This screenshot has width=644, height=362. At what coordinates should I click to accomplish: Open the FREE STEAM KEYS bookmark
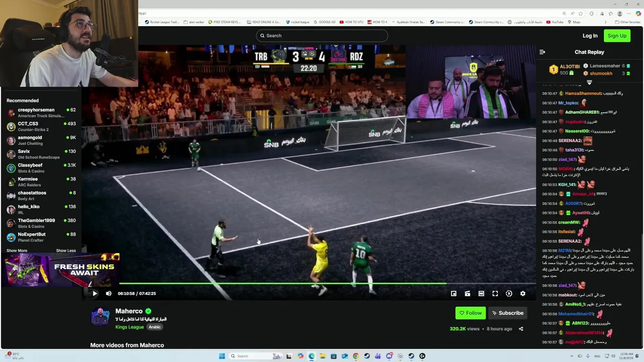224,22
